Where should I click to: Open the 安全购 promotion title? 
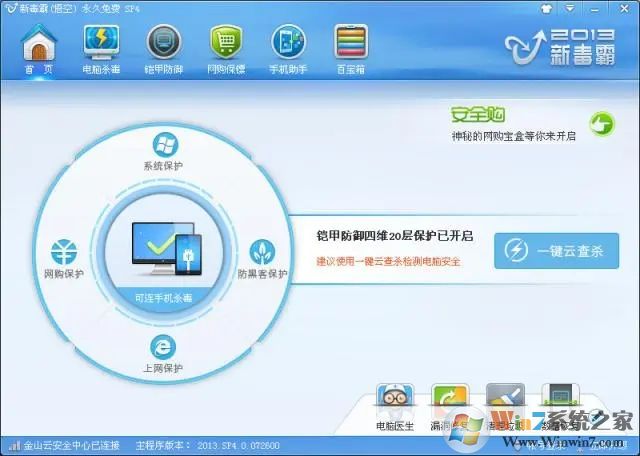pyautogui.click(x=478, y=115)
